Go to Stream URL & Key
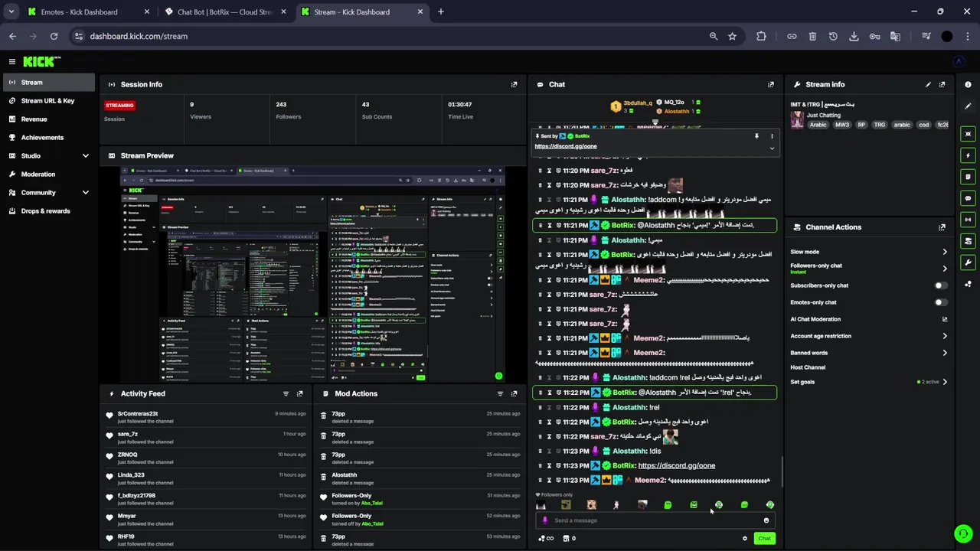The height and width of the screenshot is (551, 980). coord(47,101)
